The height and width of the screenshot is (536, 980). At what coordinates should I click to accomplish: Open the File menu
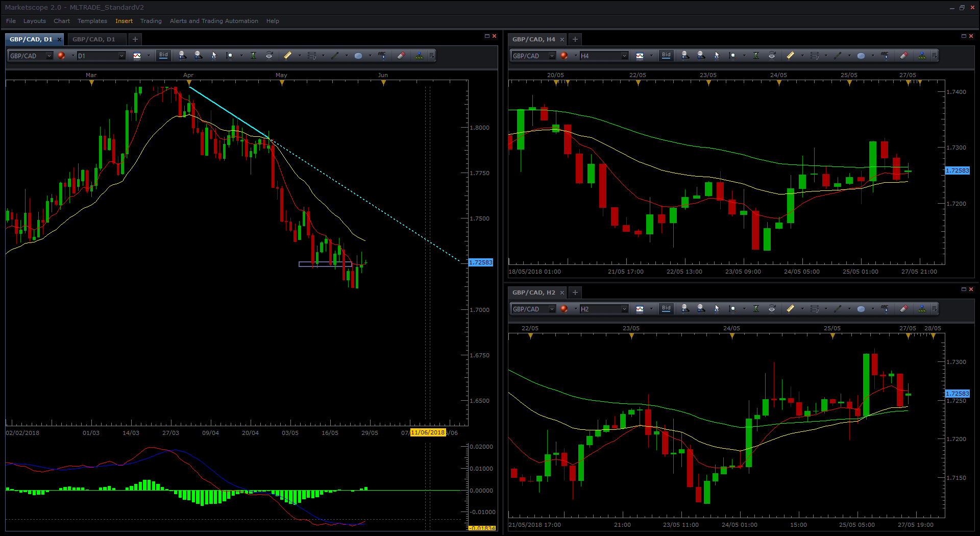click(11, 21)
